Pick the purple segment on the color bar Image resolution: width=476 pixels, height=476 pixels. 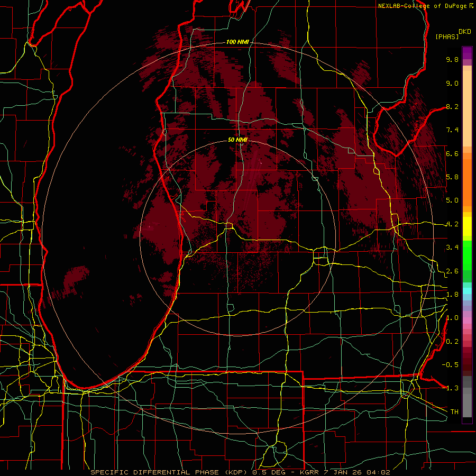coord(467,53)
